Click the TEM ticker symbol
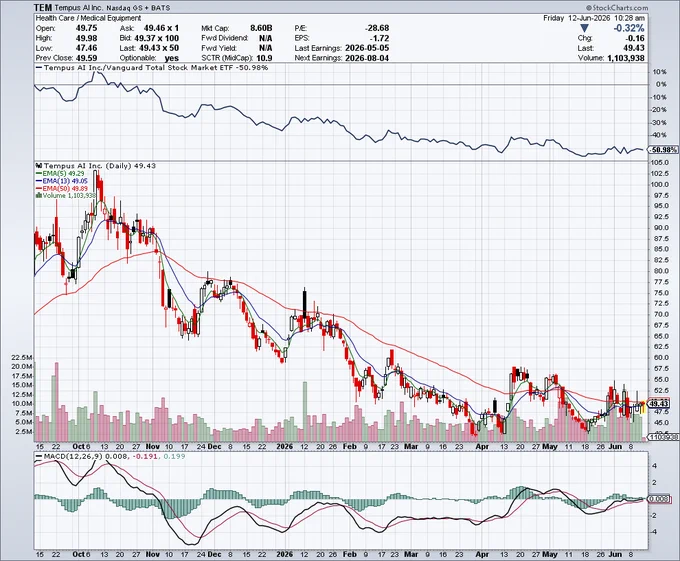Screen dimensions: 680x561 43,8
